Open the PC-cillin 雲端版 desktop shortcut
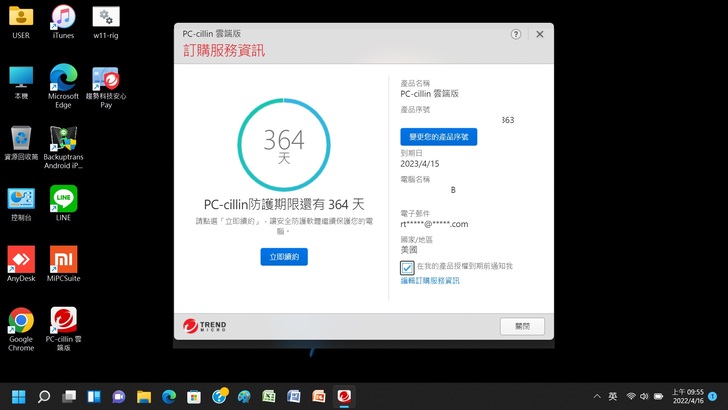The image size is (728, 410). (x=63, y=329)
